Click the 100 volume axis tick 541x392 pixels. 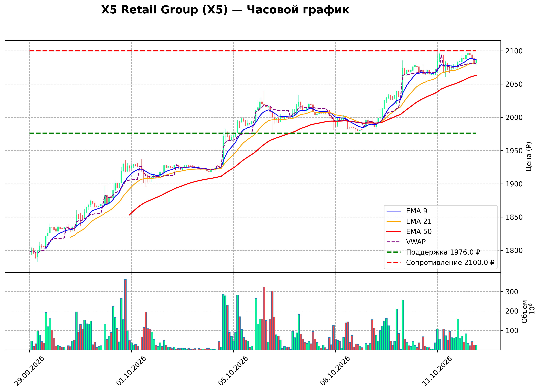(512, 331)
